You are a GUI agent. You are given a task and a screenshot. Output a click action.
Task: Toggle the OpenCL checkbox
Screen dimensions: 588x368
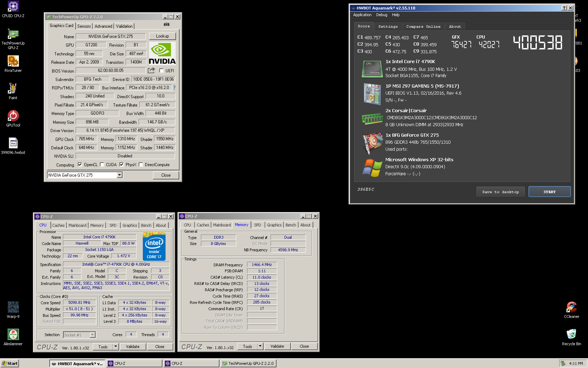tap(80, 164)
